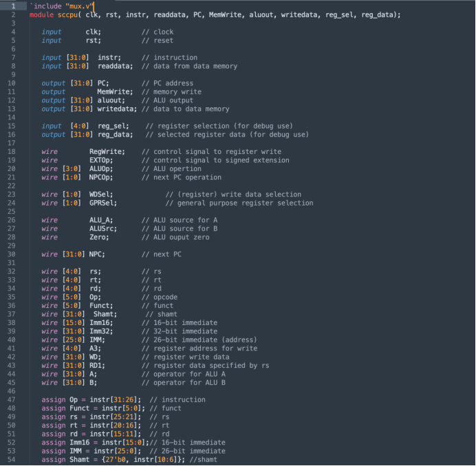Click line number 2 in the gutter
476x466 pixels.
point(13,14)
